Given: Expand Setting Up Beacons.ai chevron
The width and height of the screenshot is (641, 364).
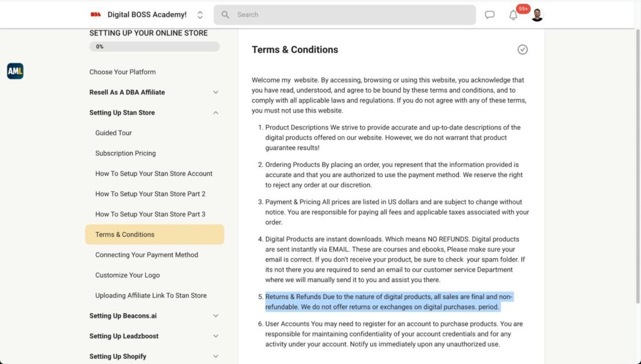Looking at the screenshot, I should (215, 316).
